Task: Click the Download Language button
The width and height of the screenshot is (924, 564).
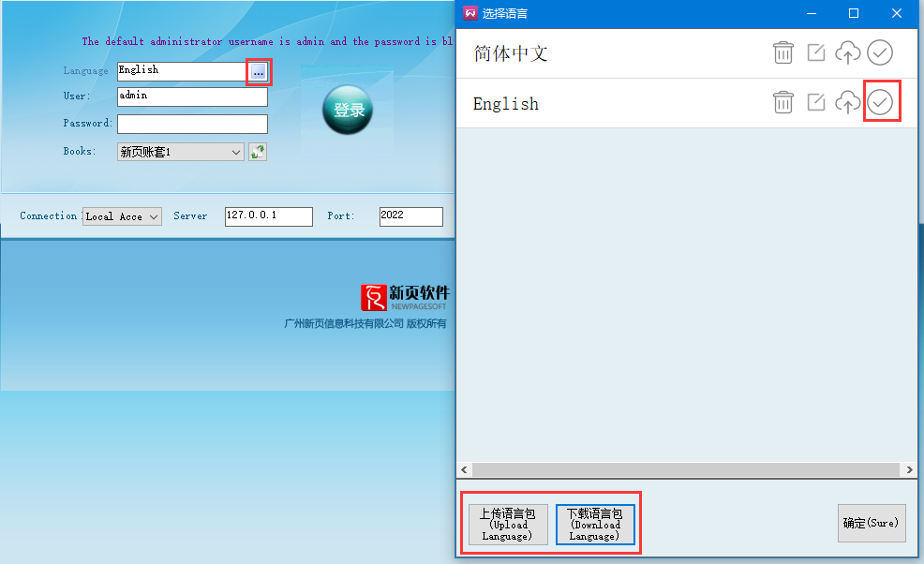Action: [x=595, y=525]
